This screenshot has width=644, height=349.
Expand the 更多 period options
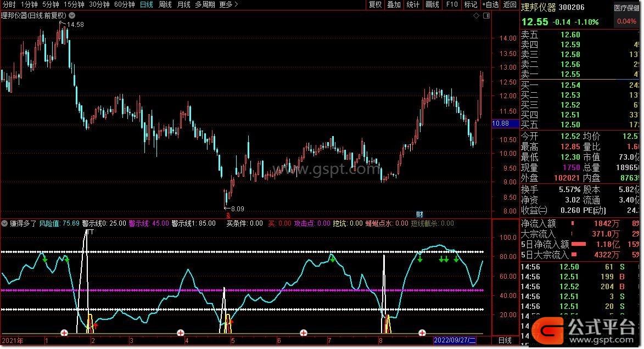tap(229, 4)
